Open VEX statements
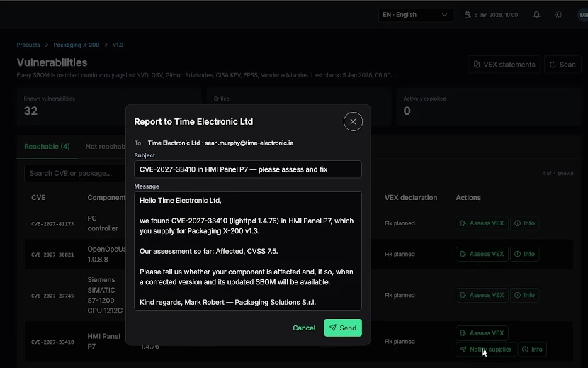The image size is (588, 368). click(x=504, y=65)
